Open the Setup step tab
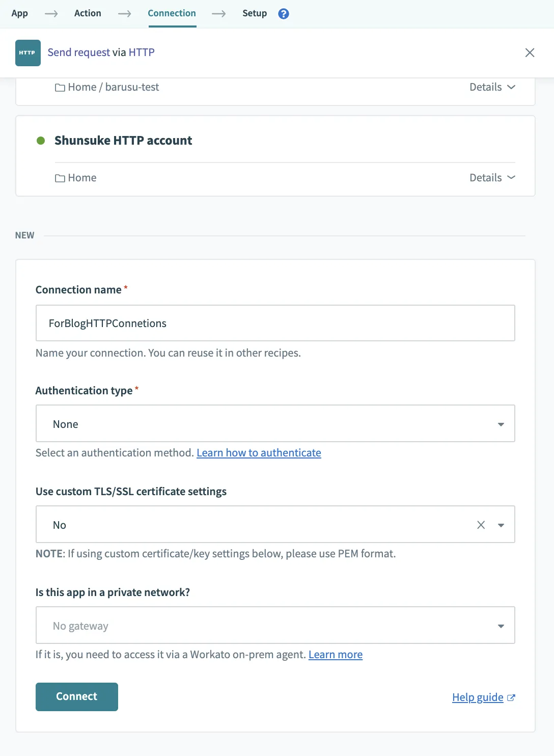The image size is (554, 756). coord(255,13)
